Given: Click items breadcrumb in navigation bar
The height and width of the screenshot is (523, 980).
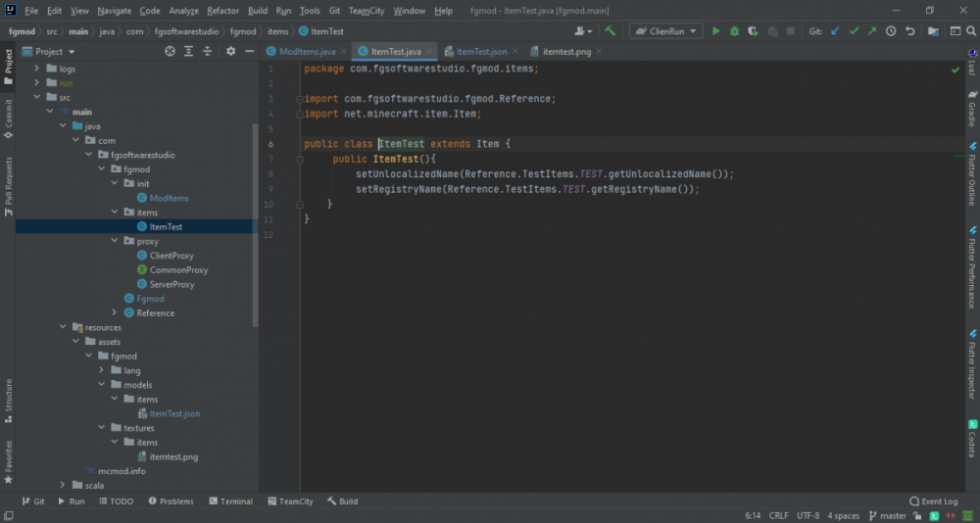Looking at the screenshot, I should tap(278, 31).
